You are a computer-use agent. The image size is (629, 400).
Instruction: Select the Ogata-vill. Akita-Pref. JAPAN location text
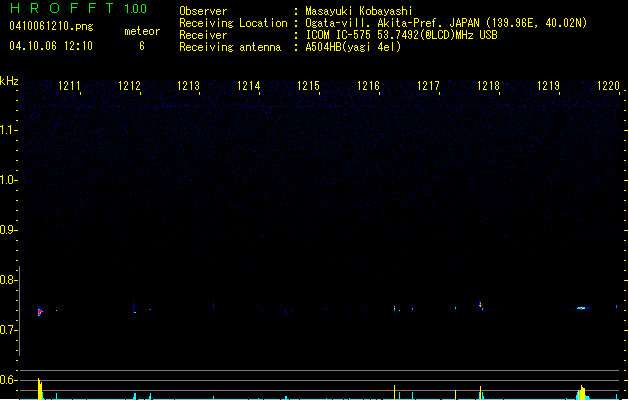tap(446, 23)
